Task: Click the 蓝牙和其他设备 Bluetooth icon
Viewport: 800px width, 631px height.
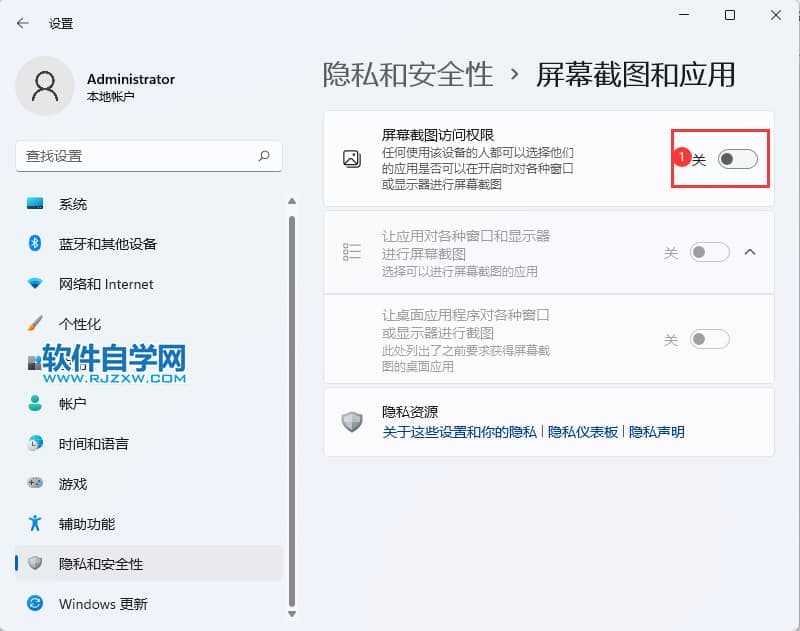Action: [x=36, y=244]
